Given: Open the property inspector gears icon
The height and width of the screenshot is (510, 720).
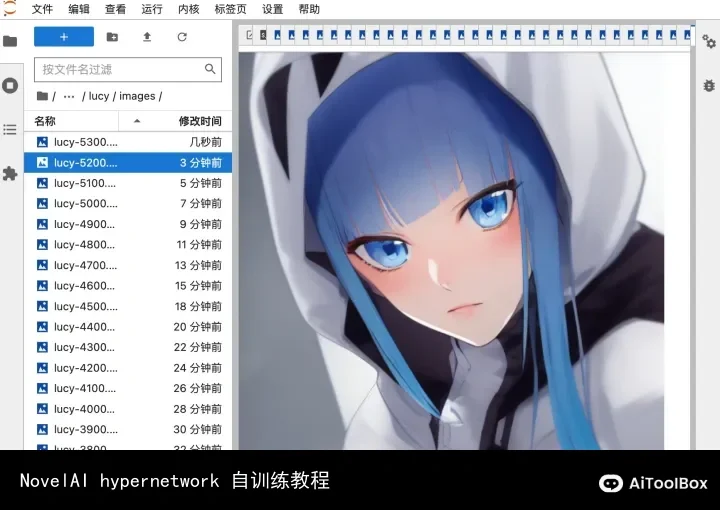Looking at the screenshot, I should [709, 41].
